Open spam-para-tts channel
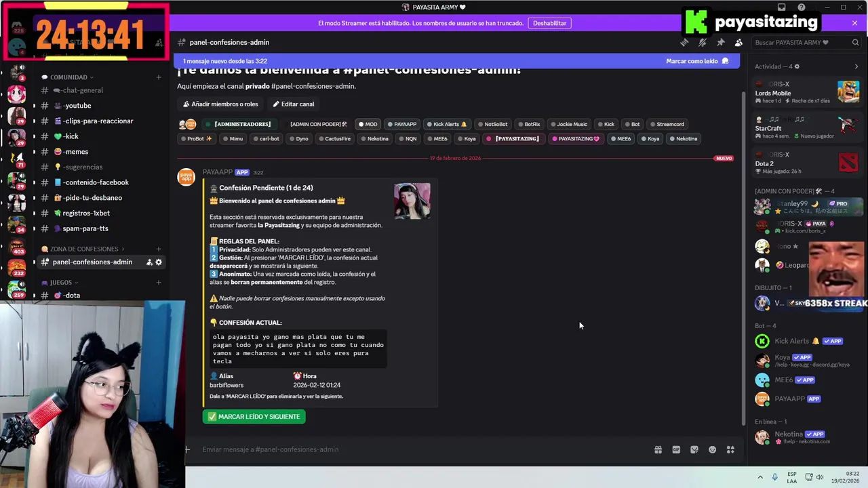Viewport: 868px width, 488px height. [x=100, y=228]
